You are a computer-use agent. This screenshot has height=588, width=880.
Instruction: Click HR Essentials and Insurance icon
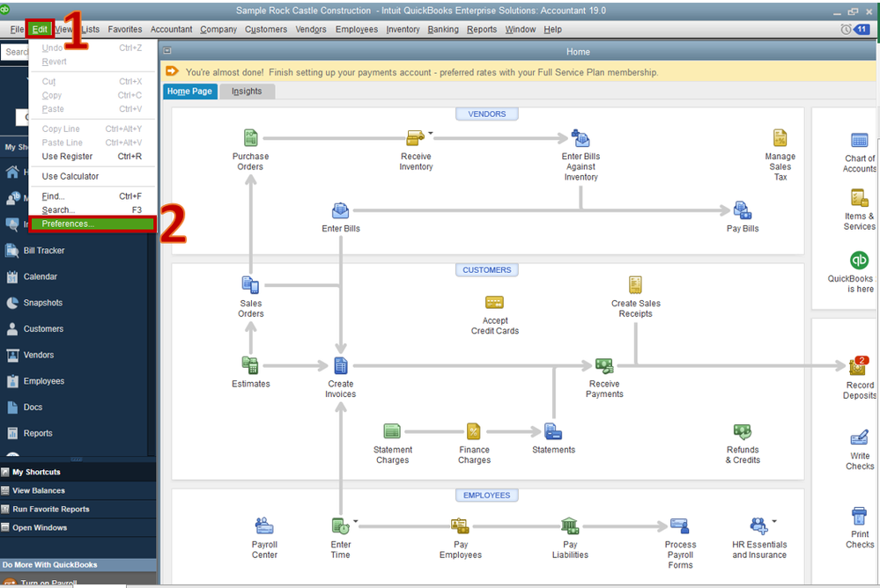click(758, 526)
